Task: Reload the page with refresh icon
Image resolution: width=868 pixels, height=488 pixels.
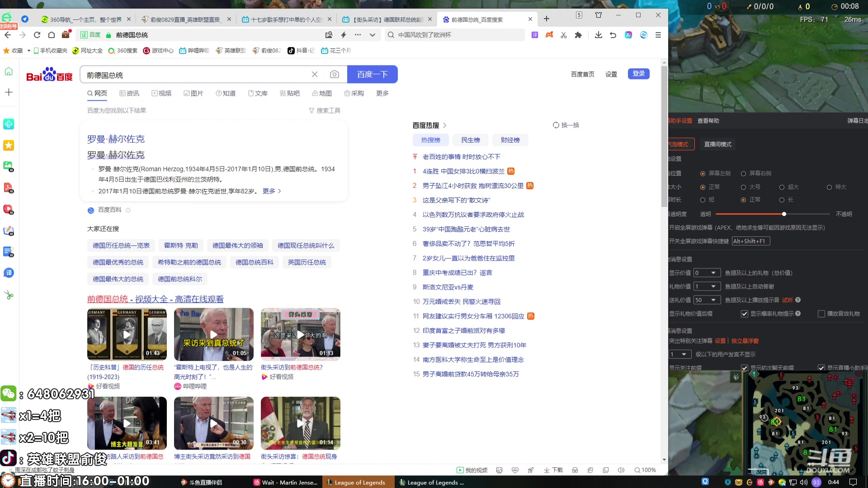Action: click(x=37, y=35)
